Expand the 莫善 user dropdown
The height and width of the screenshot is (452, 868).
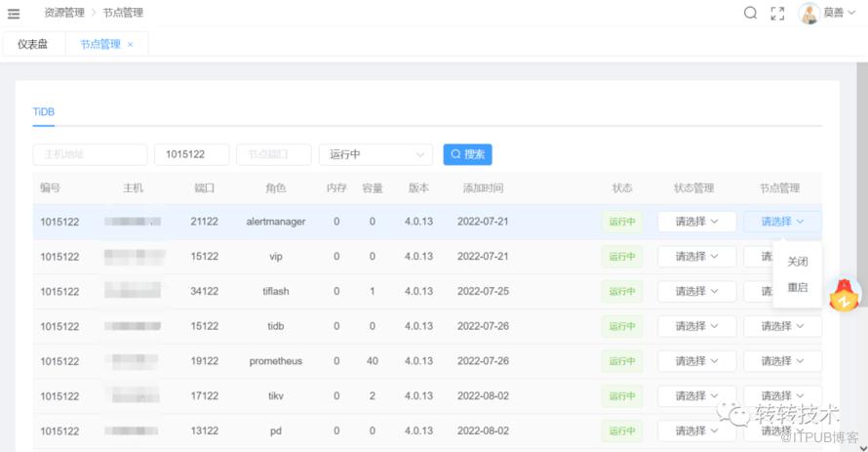(x=839, y=13)
